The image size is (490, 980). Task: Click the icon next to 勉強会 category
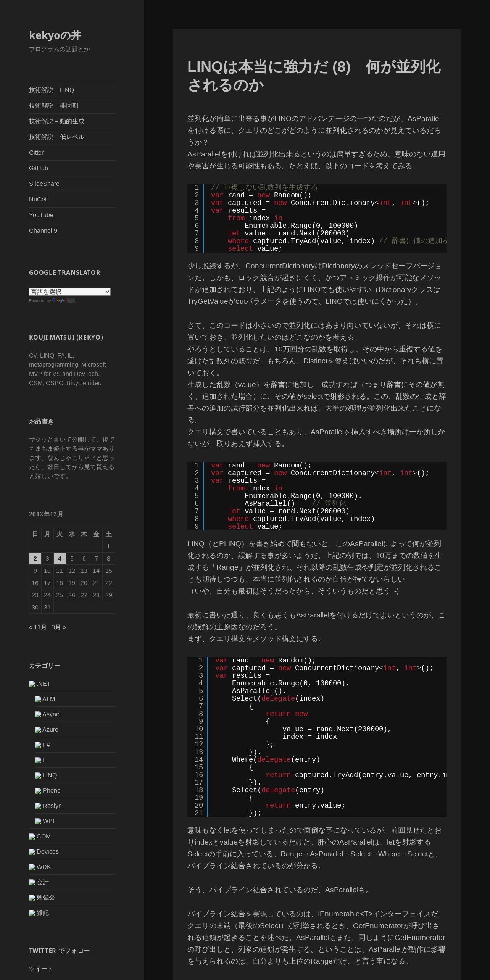click(32, 898)
